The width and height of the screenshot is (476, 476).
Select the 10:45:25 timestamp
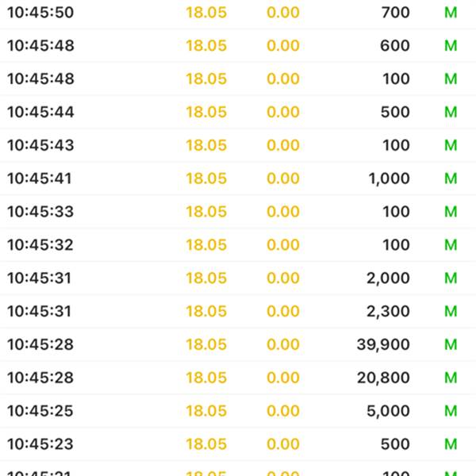40,411
